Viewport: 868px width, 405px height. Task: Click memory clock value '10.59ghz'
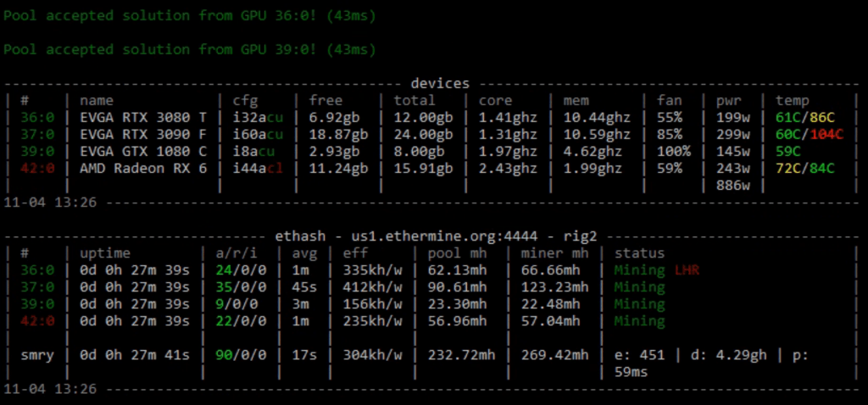pyautogui.click(x=597, y=135)
